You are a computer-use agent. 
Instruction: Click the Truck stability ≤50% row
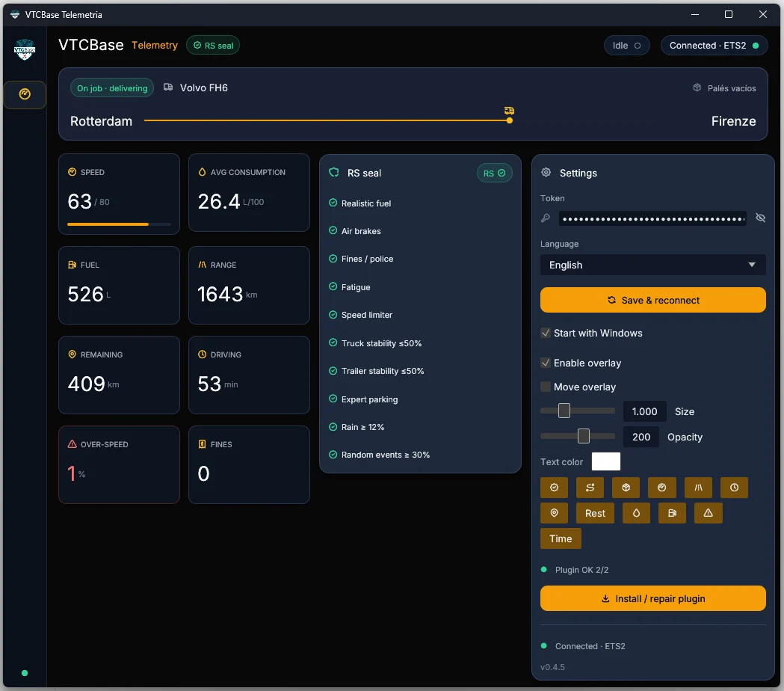point(375,343)
